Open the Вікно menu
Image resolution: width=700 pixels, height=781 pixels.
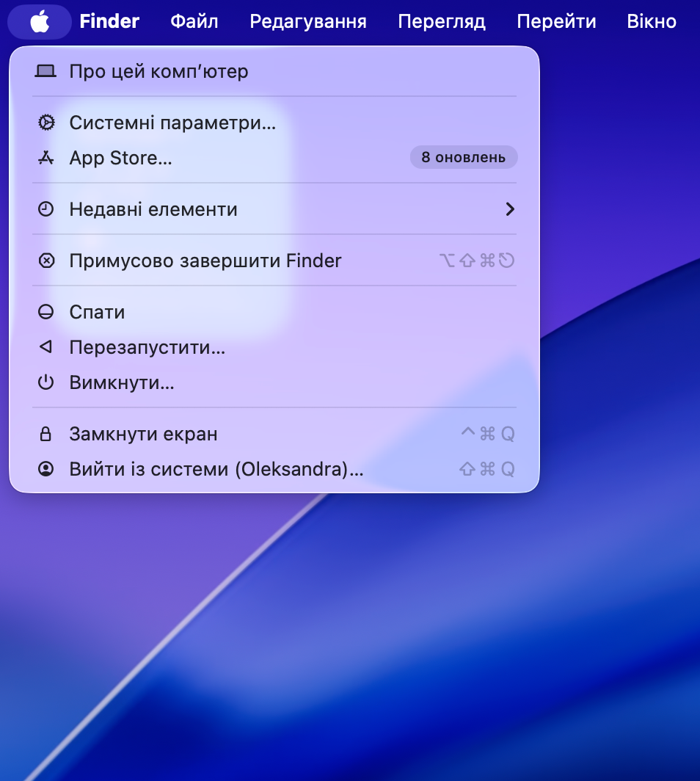click(652, 21)
